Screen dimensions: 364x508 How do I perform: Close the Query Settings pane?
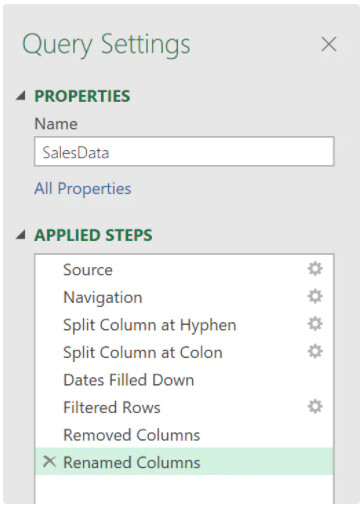329,44
